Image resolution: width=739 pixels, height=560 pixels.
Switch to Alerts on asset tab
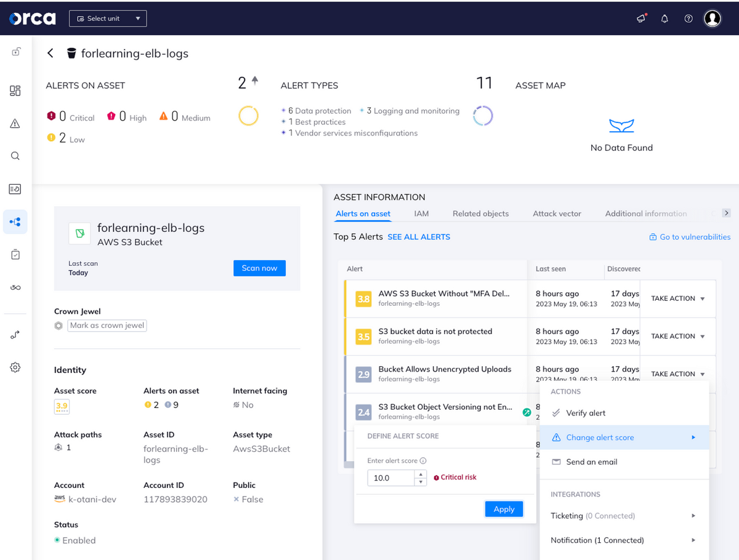363,214
